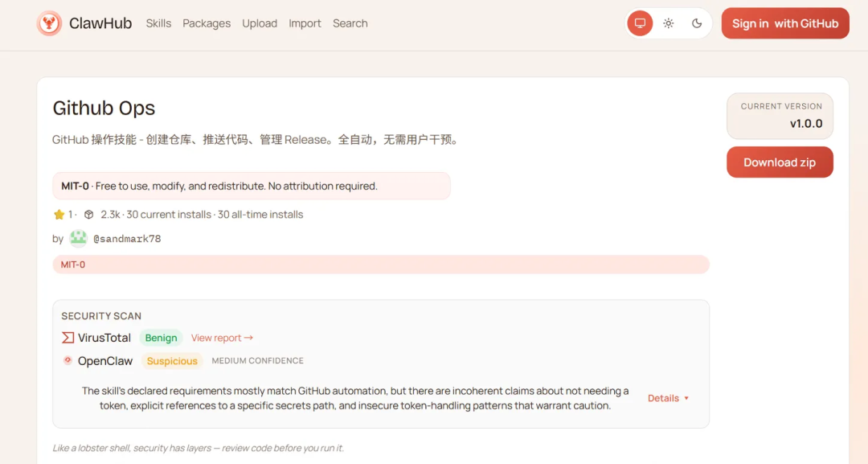The height and width of the screenshot is (464, 868).
Task: Click the MIT-0 free to use notice
Action: (252, 186)
